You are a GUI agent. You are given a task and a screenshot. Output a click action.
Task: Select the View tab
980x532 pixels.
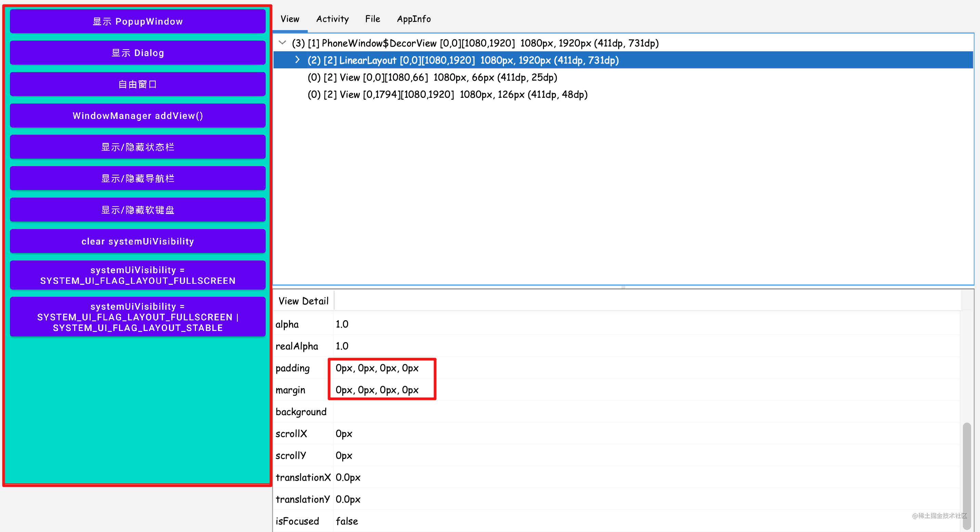point(290,18)
